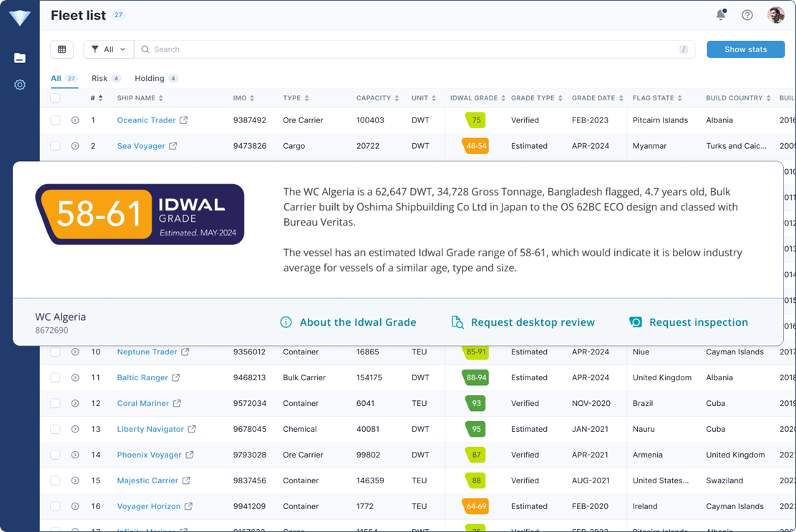Open the settings gear in sidebar
The height and width of the screenshot is (532, 796).
click(x=20, y=84)
